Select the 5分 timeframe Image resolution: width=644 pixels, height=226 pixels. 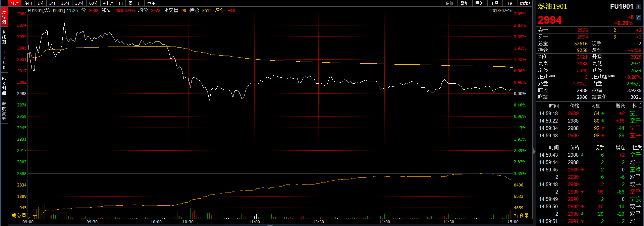coord(52,3)
